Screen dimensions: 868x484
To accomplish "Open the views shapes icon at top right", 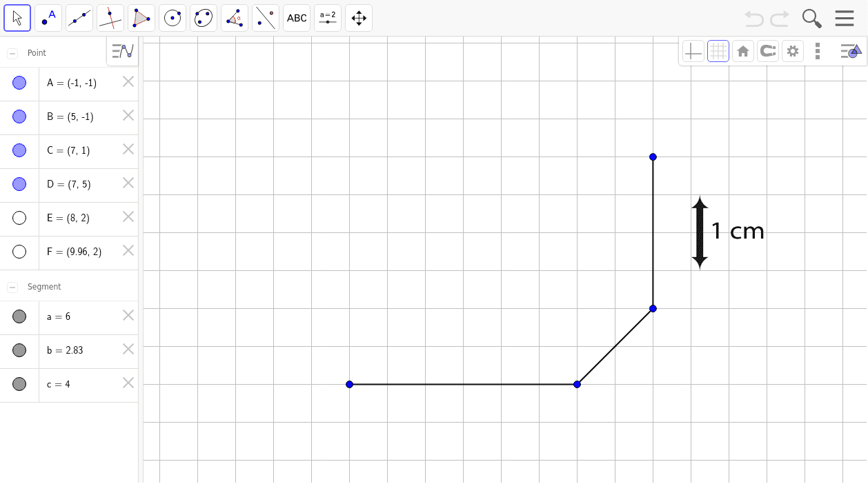I will pos(851,51).
